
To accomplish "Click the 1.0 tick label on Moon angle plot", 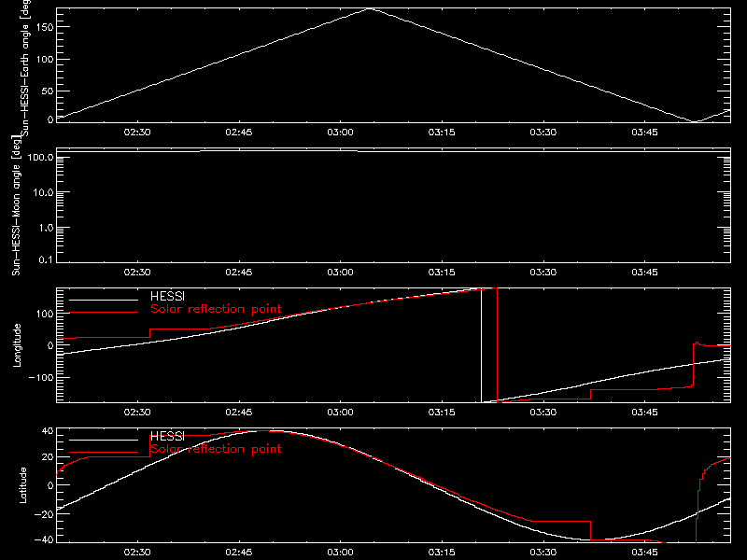I will tap(46, 228).
